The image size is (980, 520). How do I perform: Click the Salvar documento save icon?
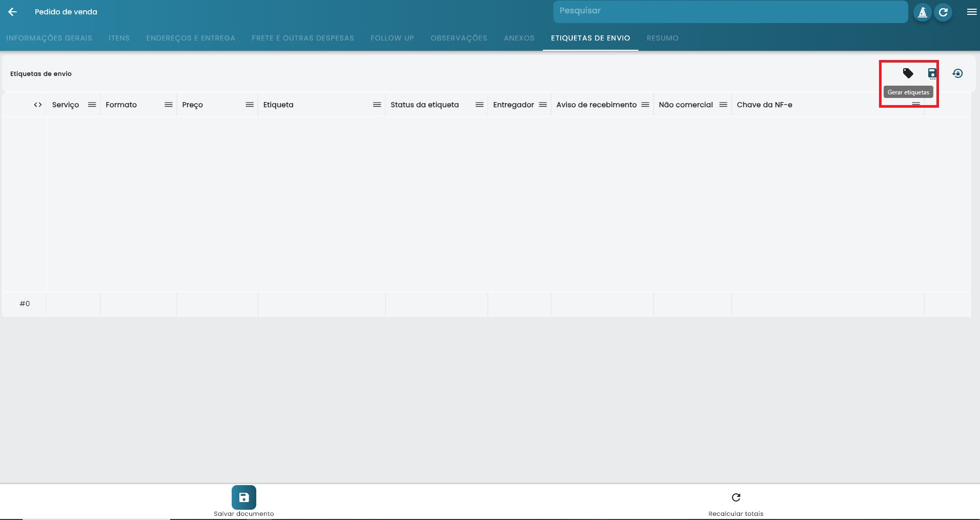[244, 497]
